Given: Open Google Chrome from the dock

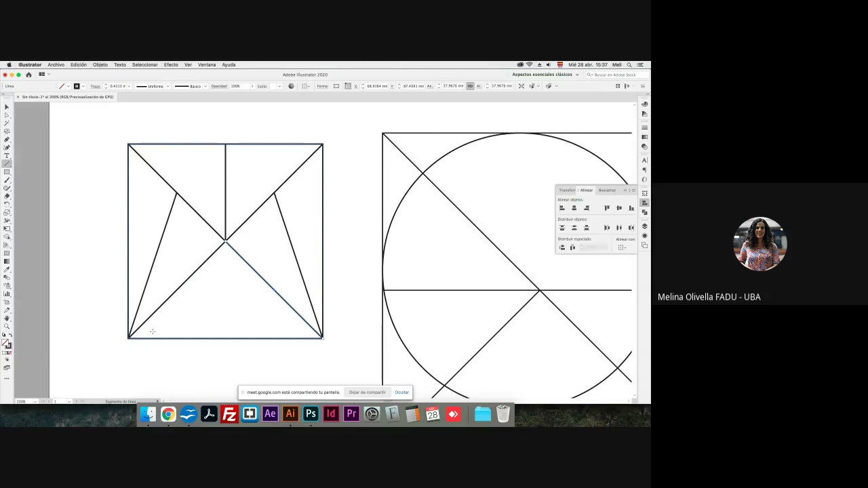Looking at the screenshot, I should coord(168,414).
